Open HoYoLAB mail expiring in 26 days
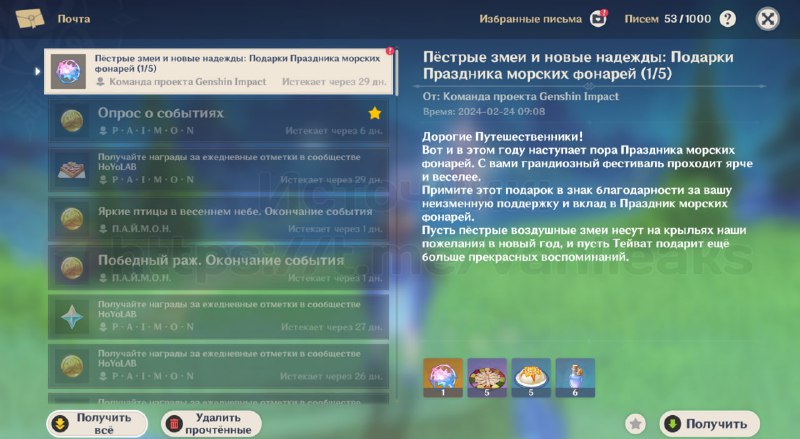800x439 pixels. click(x=218, y=366)
